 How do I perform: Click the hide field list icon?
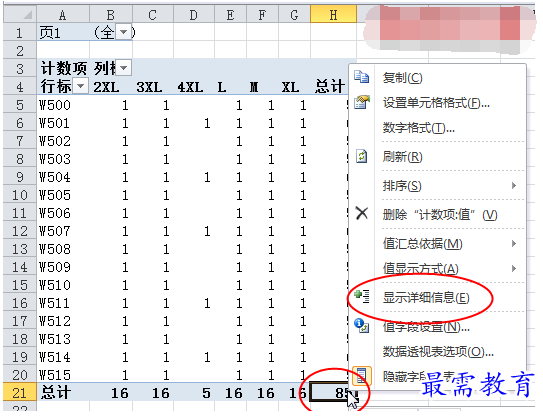(362, 376)
